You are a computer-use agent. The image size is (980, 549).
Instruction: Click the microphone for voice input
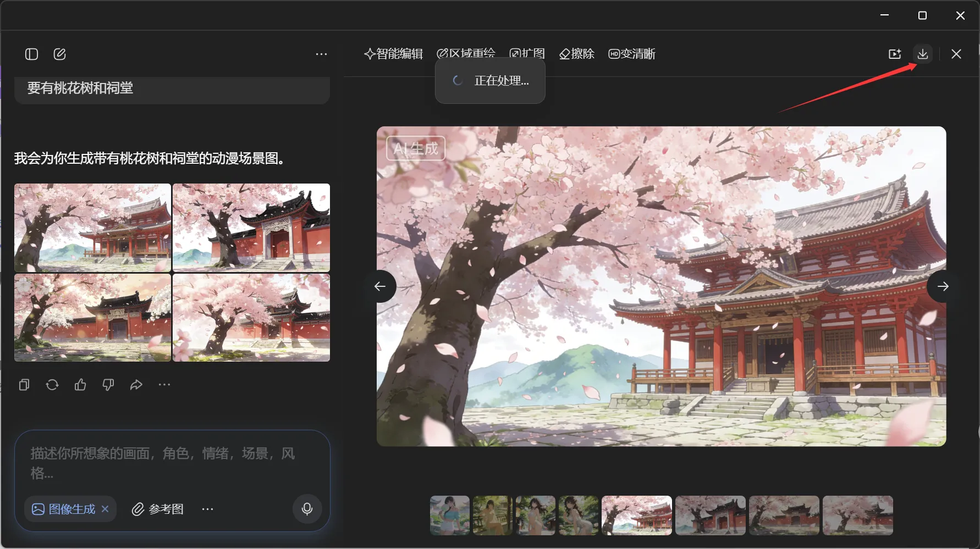click(x=307, y=509)
